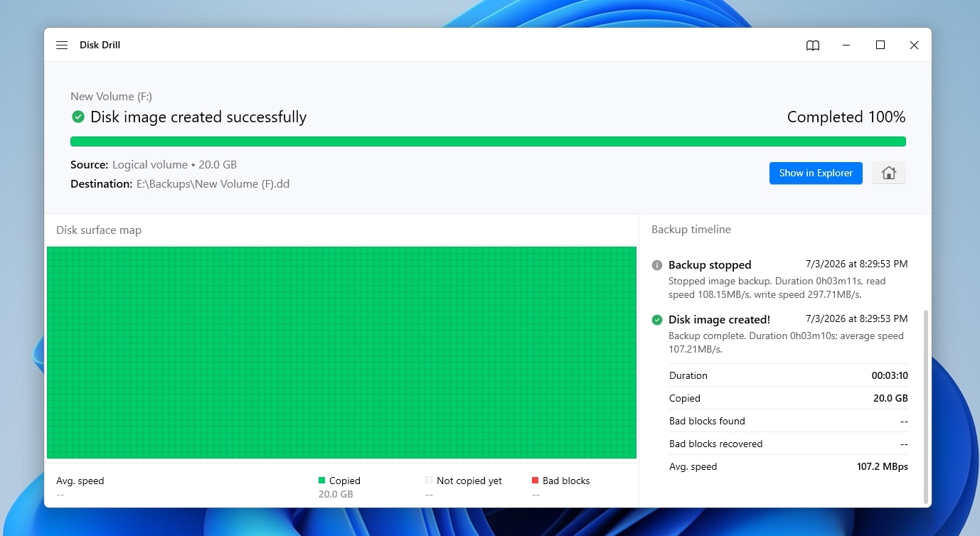Click the 20.0 GB value under Copied legend
The image size is (980, 536).
336,494
